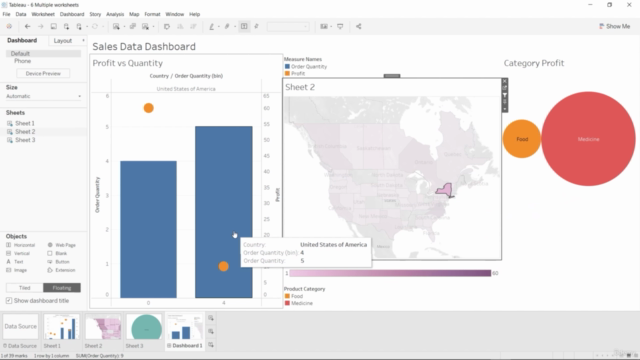Viewport: 640px width, 360px height.
Task: Select Sheet 1 in the Sheets list
Action: 25,123
